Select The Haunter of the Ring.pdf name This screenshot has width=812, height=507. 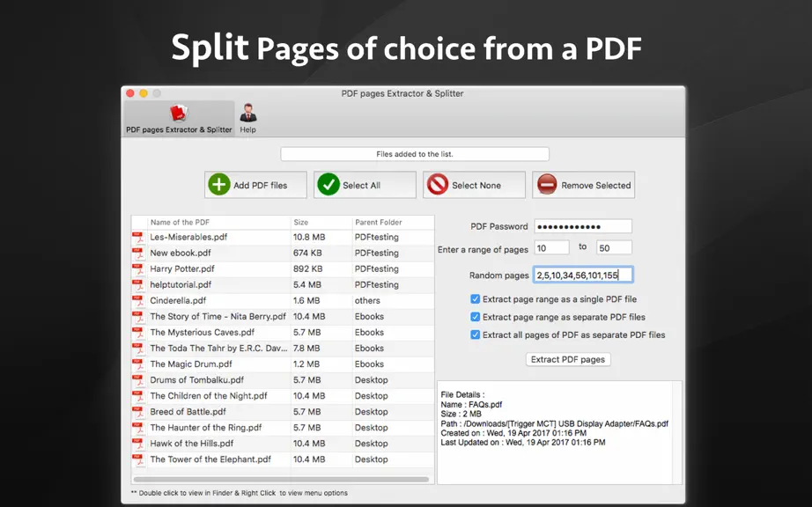pos(206,427)
